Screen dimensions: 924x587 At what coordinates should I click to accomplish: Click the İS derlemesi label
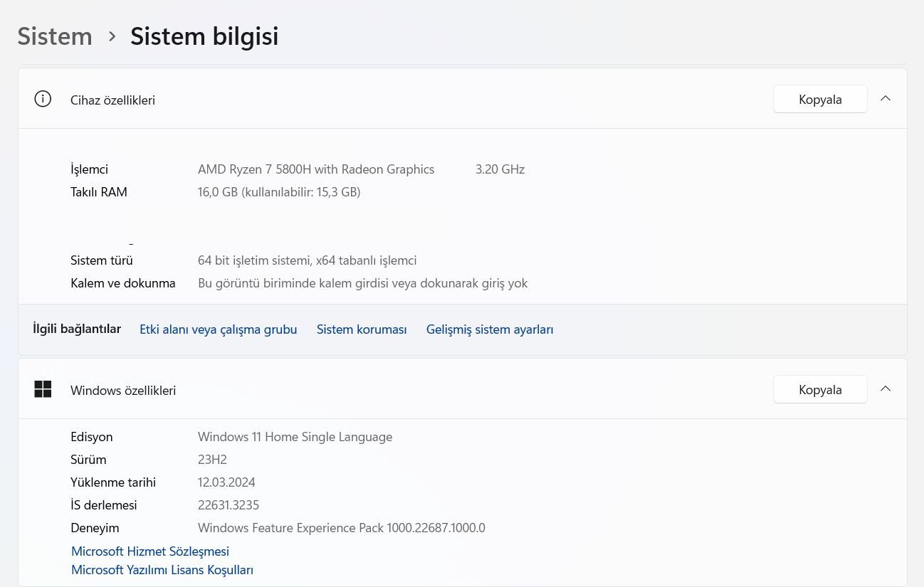pos(104,505)
